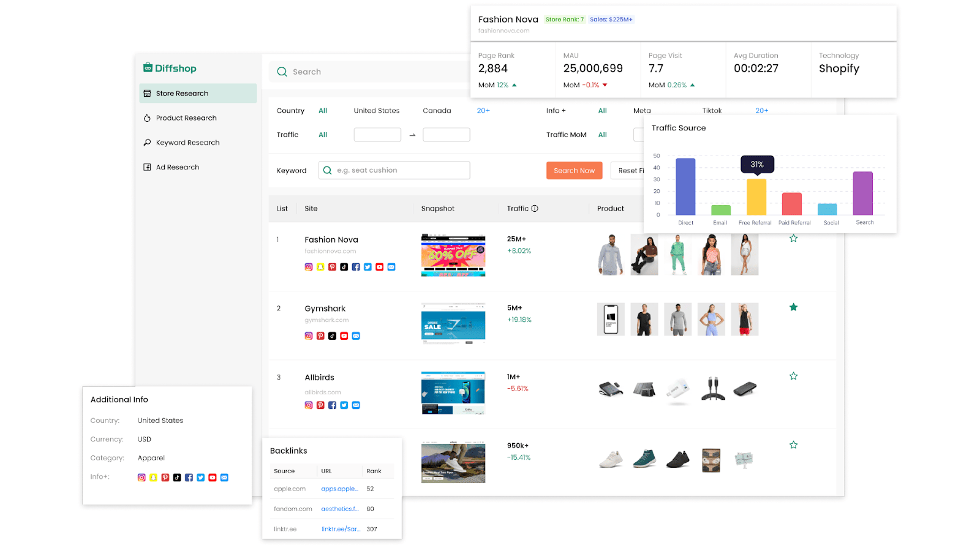Screen dimensions: 980x551
Task: Open Gymshark's TikTok icon link
Action: point(332,336)
